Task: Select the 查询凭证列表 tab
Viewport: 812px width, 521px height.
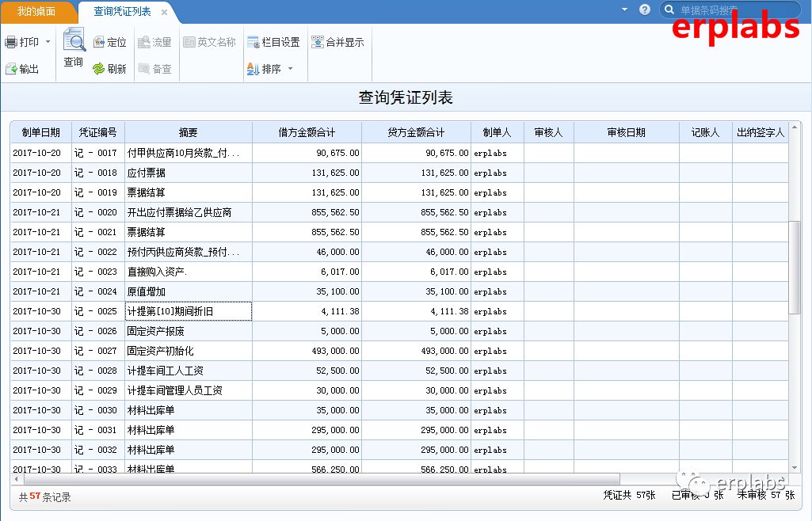Action: click(x=122, y=11)
